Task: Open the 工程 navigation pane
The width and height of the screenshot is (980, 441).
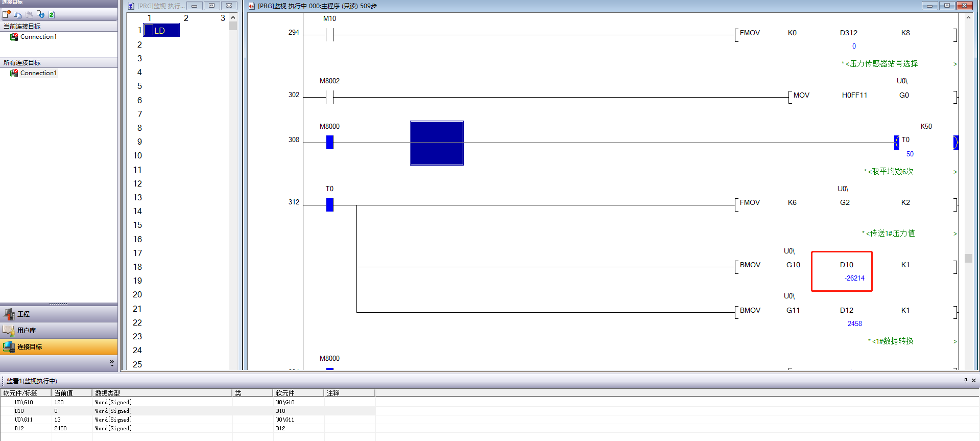Action: point(23,314)
